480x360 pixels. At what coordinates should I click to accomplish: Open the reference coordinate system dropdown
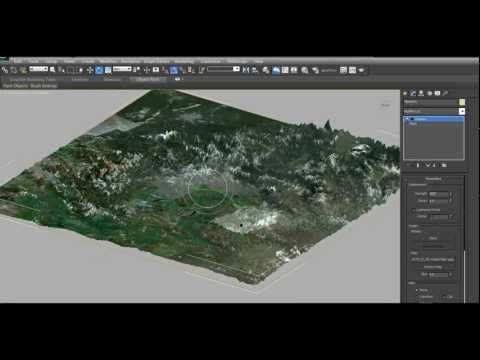122,69
